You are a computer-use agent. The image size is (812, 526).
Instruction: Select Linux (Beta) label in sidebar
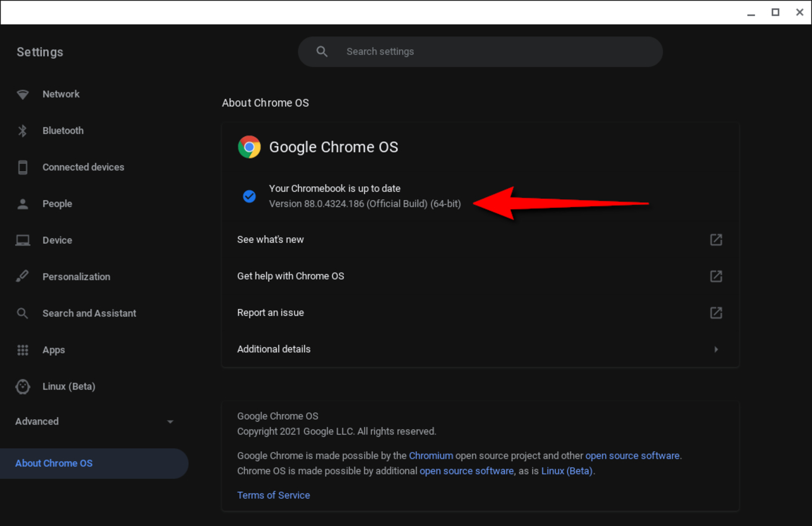pos(69,386)
